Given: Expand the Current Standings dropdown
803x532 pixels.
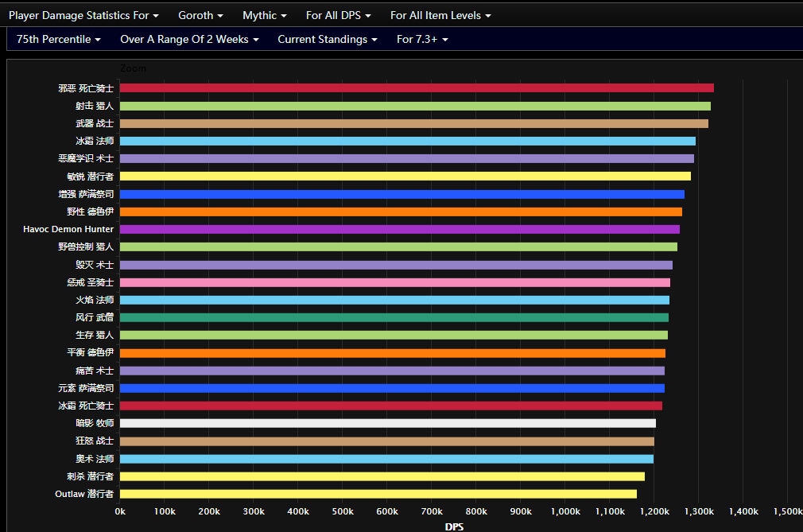Looking at the screenshot, I should pos(328,40).
